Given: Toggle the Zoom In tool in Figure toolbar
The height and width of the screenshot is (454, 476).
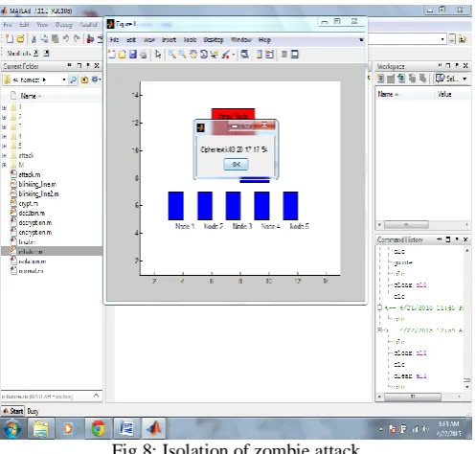Looking at the screenshot, I should [x=172, y=55].
